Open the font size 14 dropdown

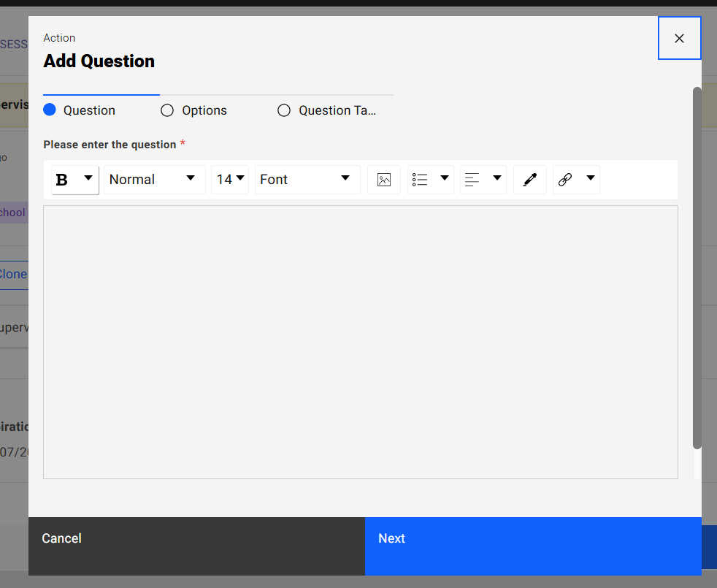pyautogui.click(x=230, y=180)
